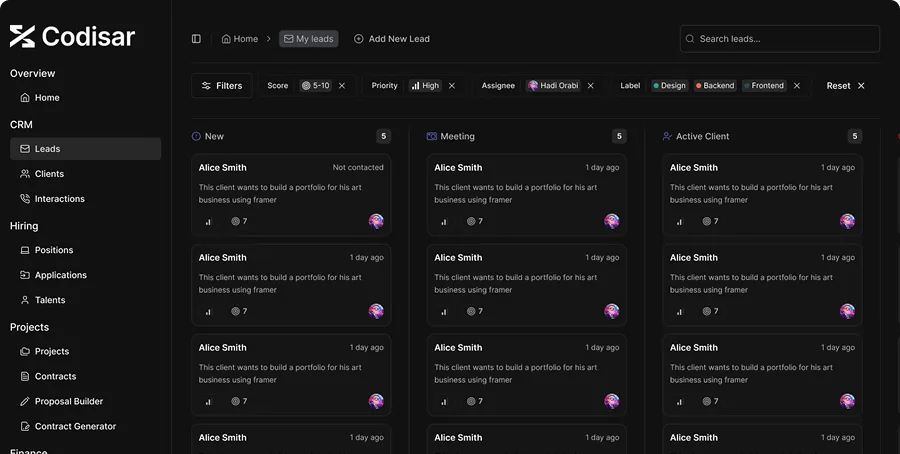Go to Positions under Hiring
900x454 pixels.
pyautogui.click(x=54, y=250)
